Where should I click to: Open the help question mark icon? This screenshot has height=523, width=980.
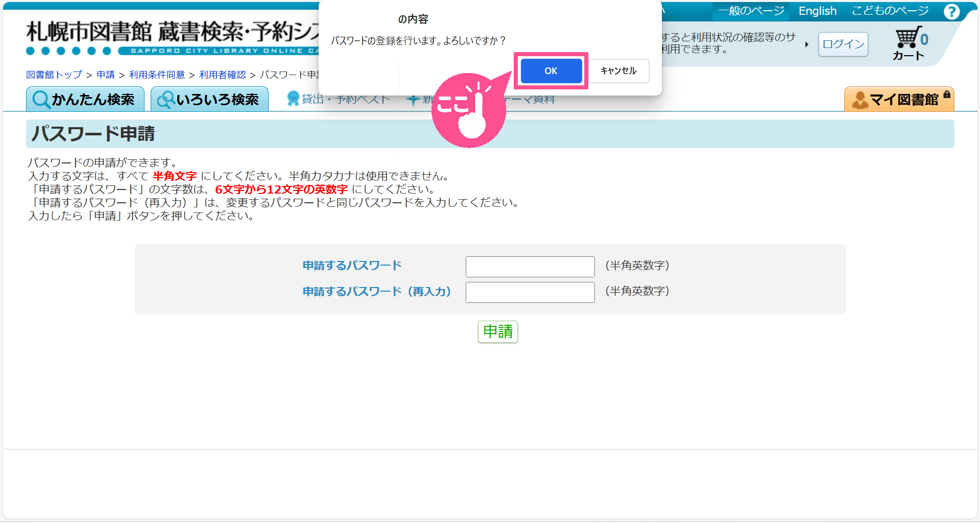951,11
